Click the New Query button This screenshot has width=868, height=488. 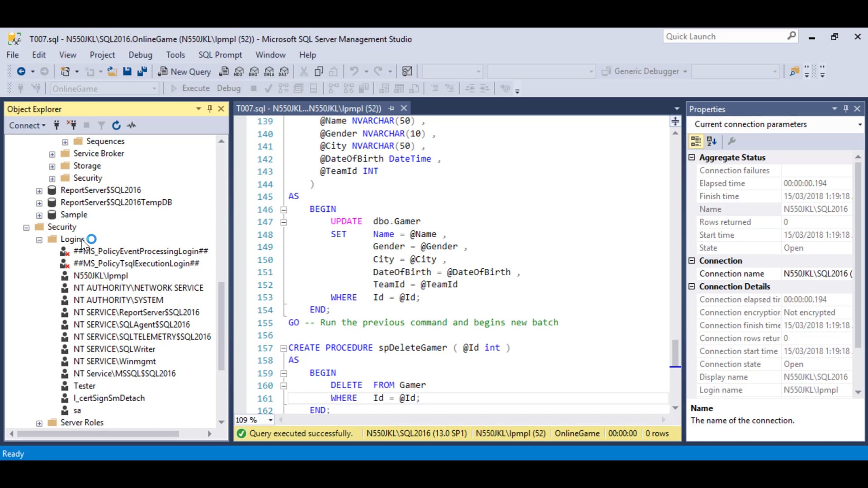(x=184, y=71)
